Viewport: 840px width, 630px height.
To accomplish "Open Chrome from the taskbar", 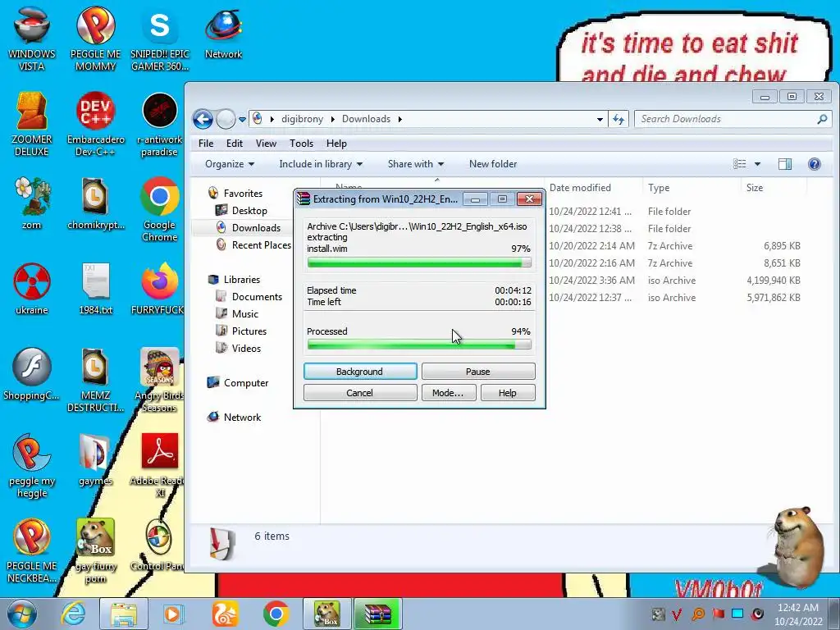I will pos(276,614).
